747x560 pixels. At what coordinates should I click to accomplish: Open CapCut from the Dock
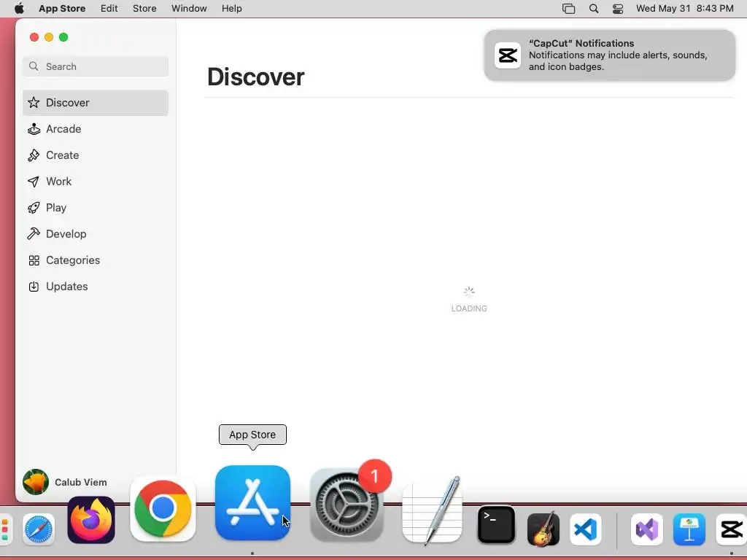coord(731,529)
